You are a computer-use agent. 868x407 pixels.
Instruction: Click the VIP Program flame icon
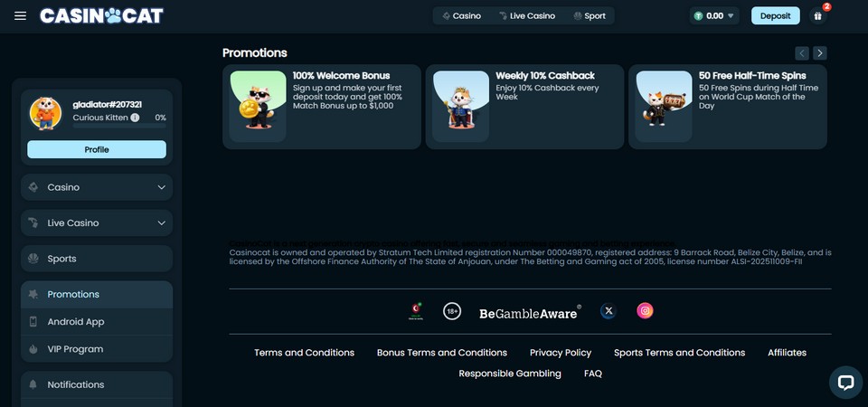coord(33,349)
